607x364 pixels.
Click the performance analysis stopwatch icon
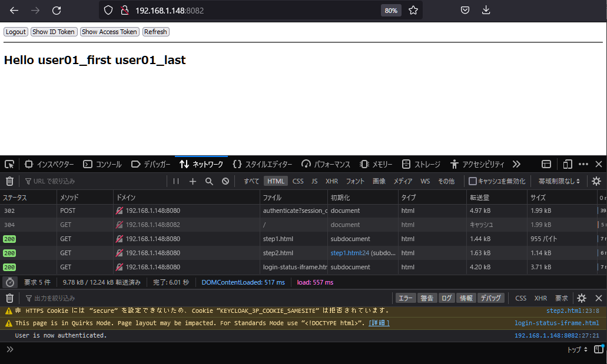(10, 282)
